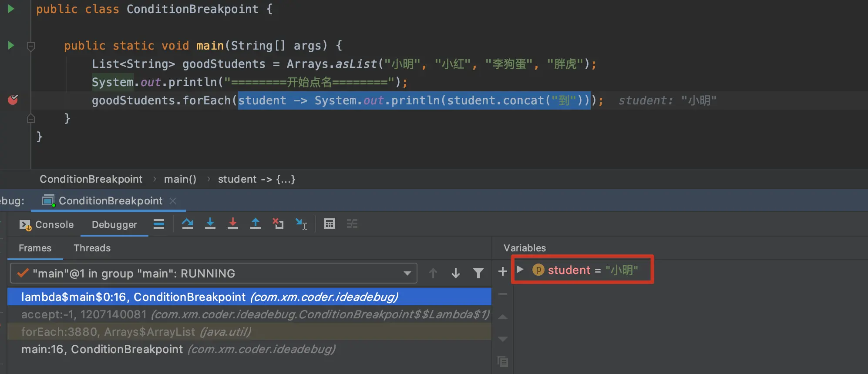The image size is (868, 374).
Task: Expand the student variable node
Action: 520,270
